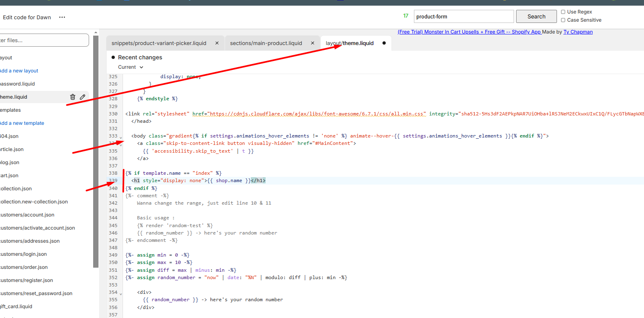Click the endstyle tag on line 328
This screenshot has width=644, height=318.
pyautogui.click(x=157, y=99)
